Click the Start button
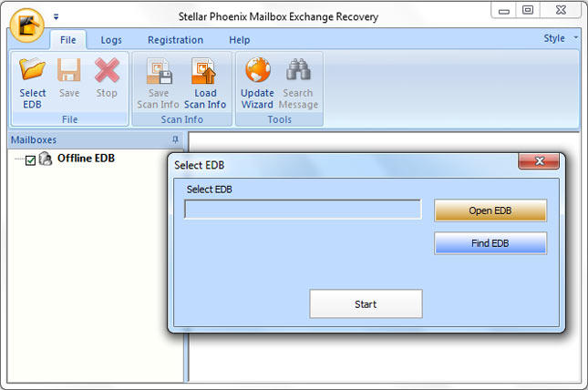Screen dimensions: 588x390 click(366, 304)
